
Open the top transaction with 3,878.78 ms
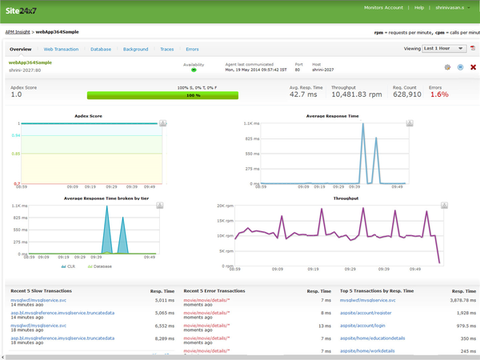click(x=368, y=300)
